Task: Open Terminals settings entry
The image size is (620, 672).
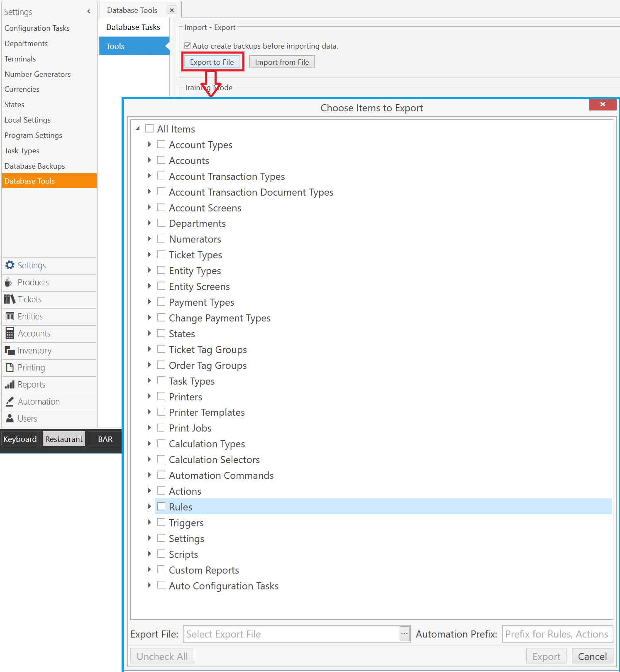Action: 20,59
